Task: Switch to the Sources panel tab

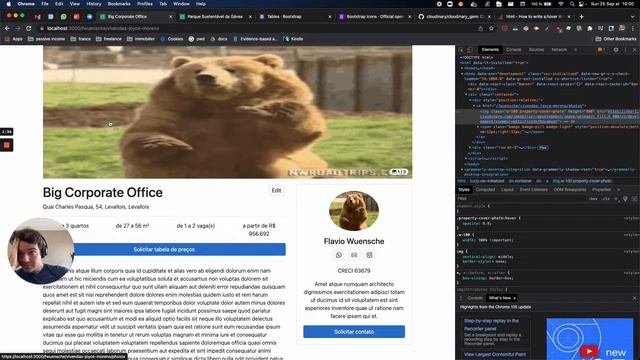Action: [537, 50]
